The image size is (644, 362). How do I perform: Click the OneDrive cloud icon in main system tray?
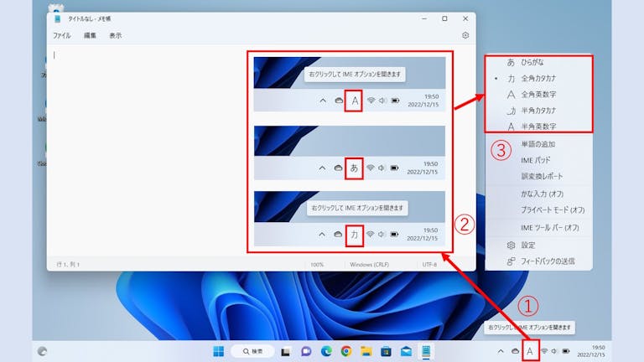515,351
